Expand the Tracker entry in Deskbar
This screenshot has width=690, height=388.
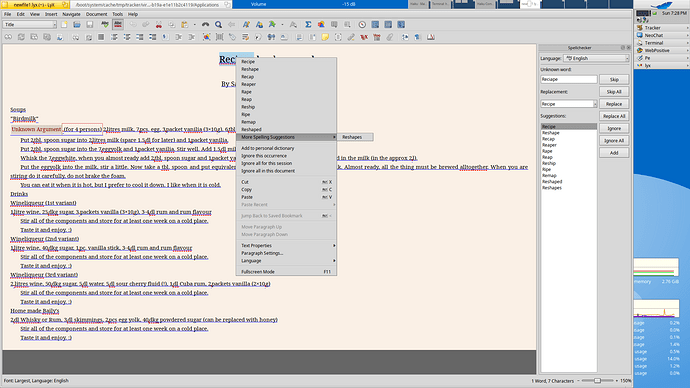click(662, 28)
